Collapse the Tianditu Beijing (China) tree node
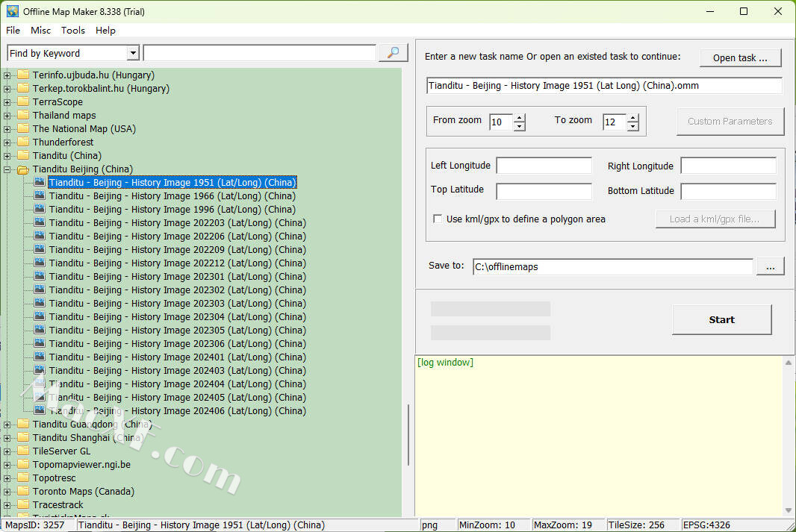The image size is (796, 532). [x=7, y=169]
